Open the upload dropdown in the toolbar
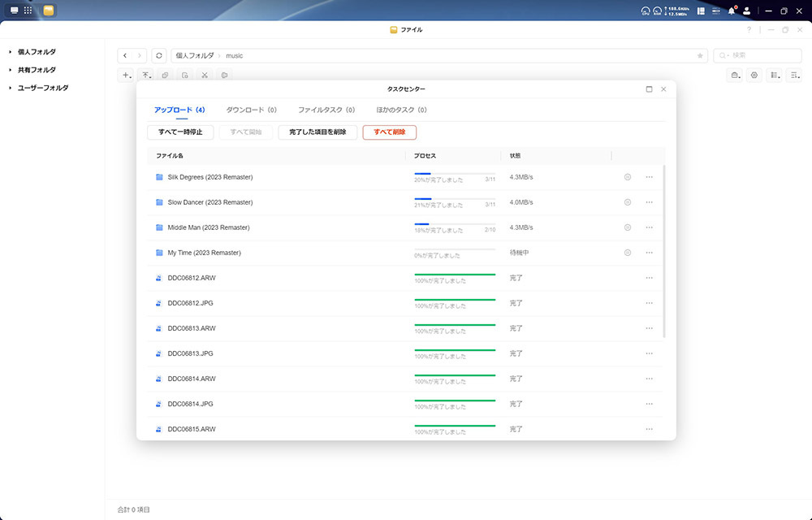Screen dimensions: 812x520 coord(147,76)
